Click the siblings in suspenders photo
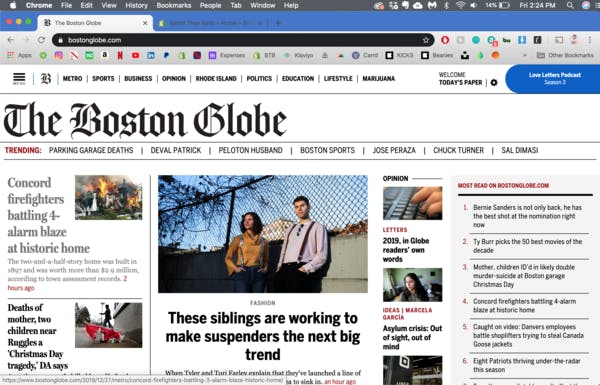The height and width of the screenshot is (385, 600). (263, 234)
